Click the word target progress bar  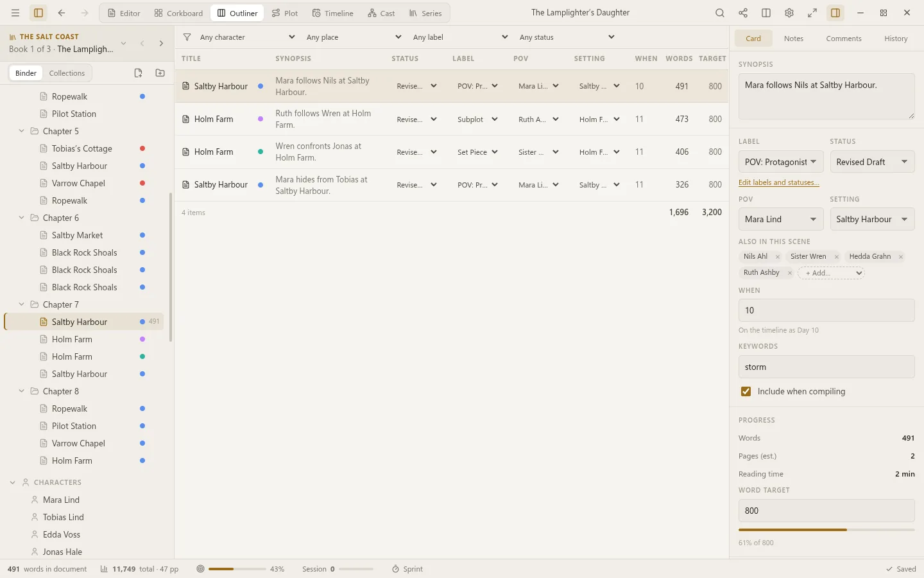pyautogui.click(x=826, y=530)
